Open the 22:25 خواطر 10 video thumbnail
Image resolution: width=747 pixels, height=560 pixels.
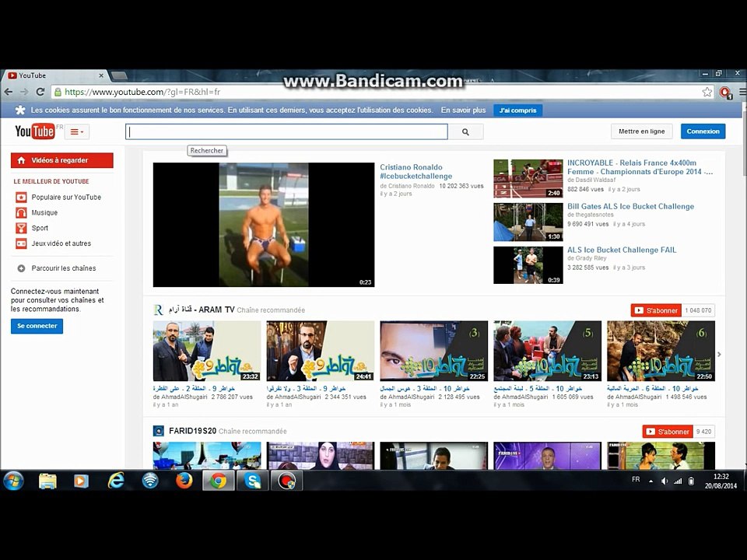pyautogui.click(x=433, y=351)
